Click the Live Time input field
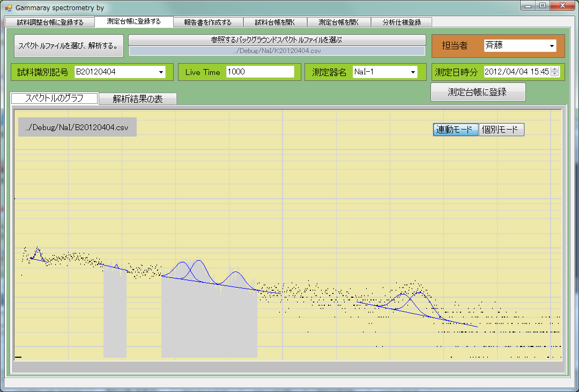 pyautogui.click(x=260, y=72)
